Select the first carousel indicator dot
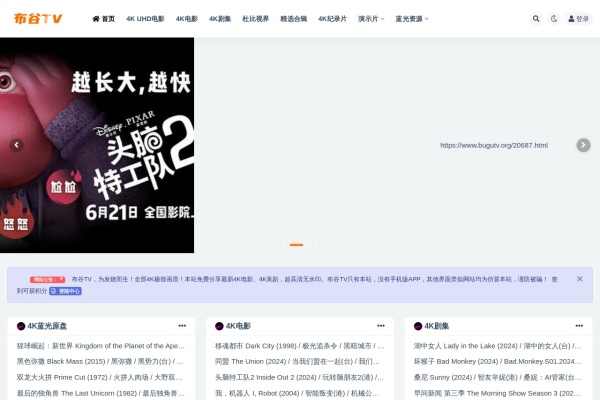 pos(284,245)
